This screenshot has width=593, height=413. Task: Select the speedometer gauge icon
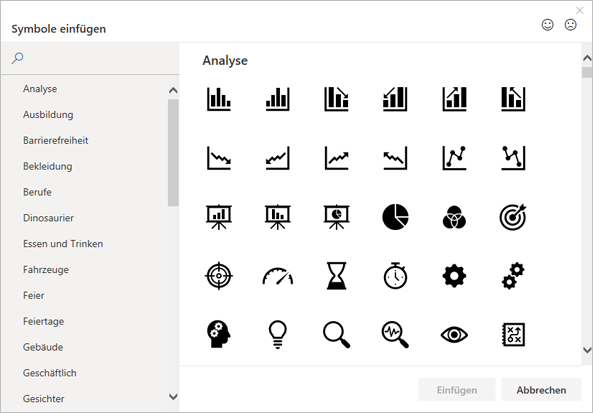click(x=278, y=276)
